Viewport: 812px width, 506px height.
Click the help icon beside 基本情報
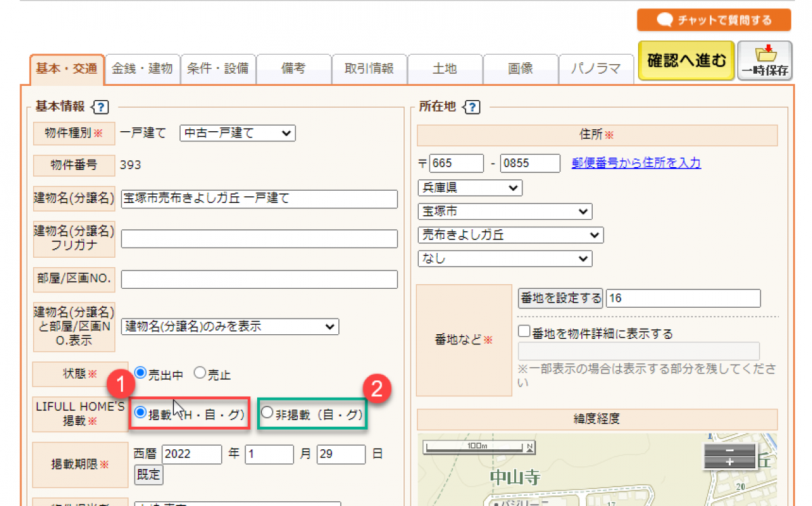(x=99, y=107)
